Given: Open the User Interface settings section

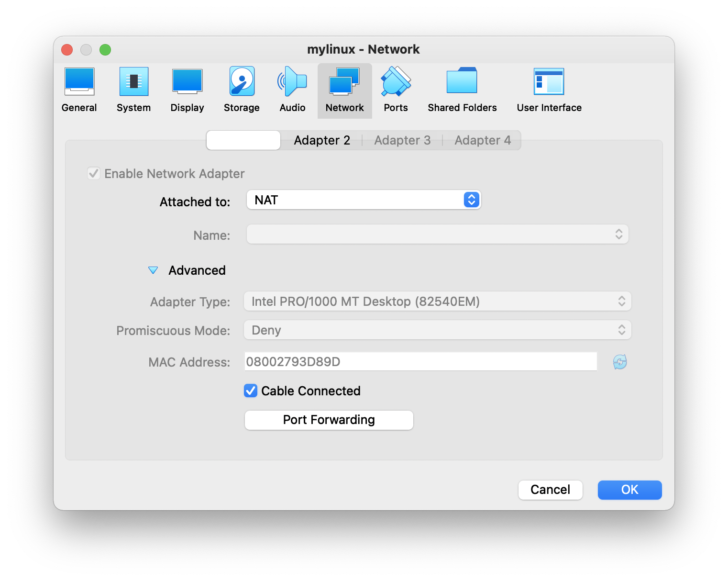Looking at the screenshot, I should [x=549, y=90].
